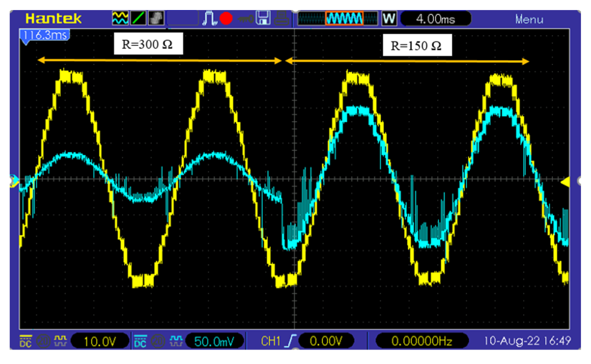Click the Hantek brand logo

pos(53,19)
